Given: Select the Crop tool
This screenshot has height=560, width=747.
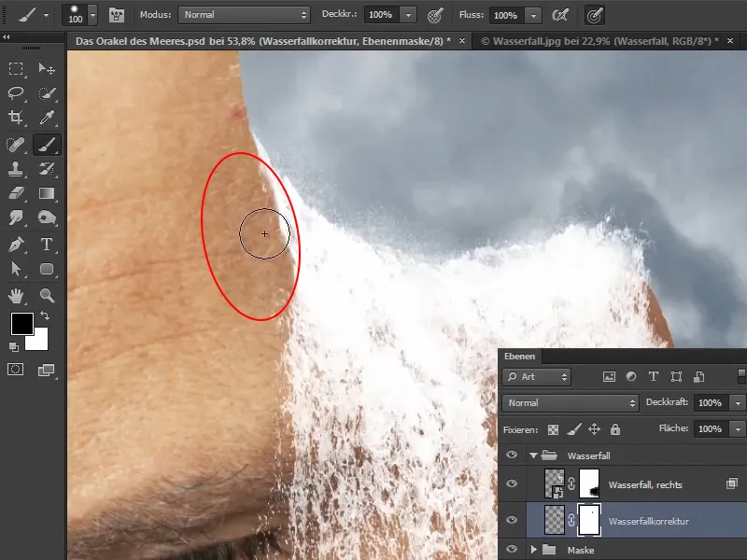Looking at the screenshot, I should click(x=16, y=118).
